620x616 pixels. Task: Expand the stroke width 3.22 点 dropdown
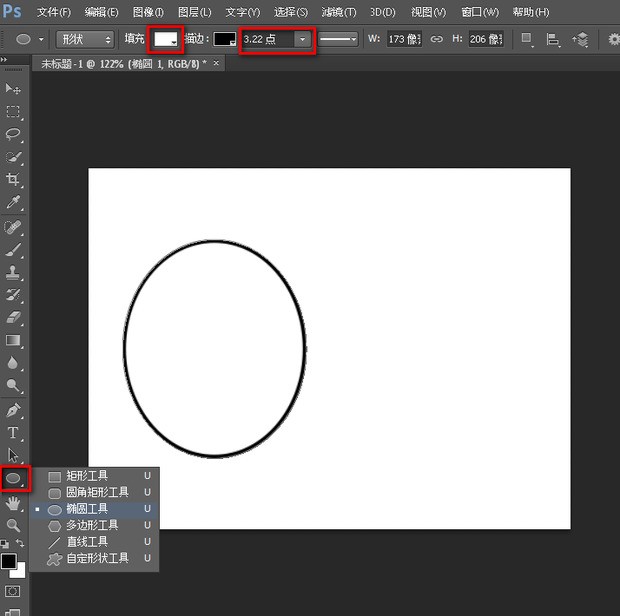pos(302,39)
